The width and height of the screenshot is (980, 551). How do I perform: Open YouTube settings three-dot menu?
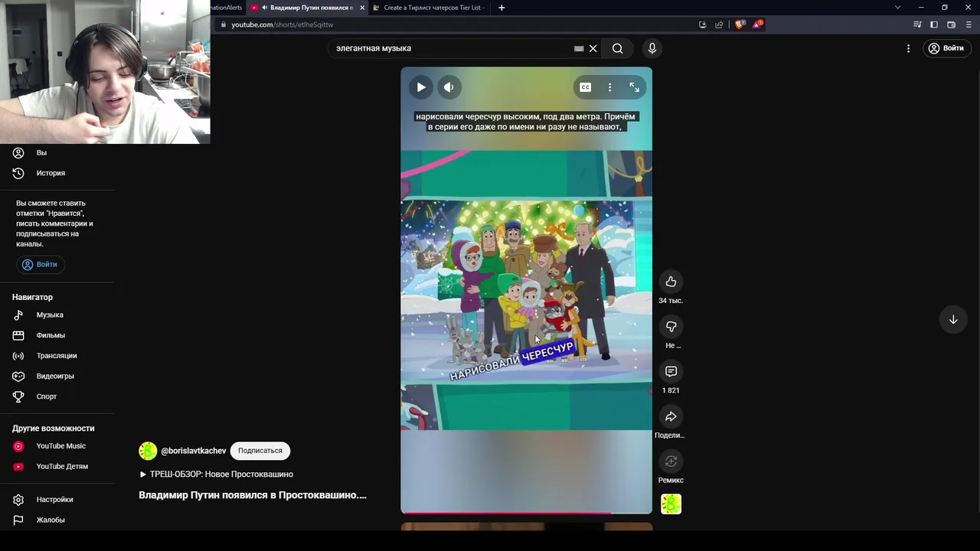pos(908,48)
